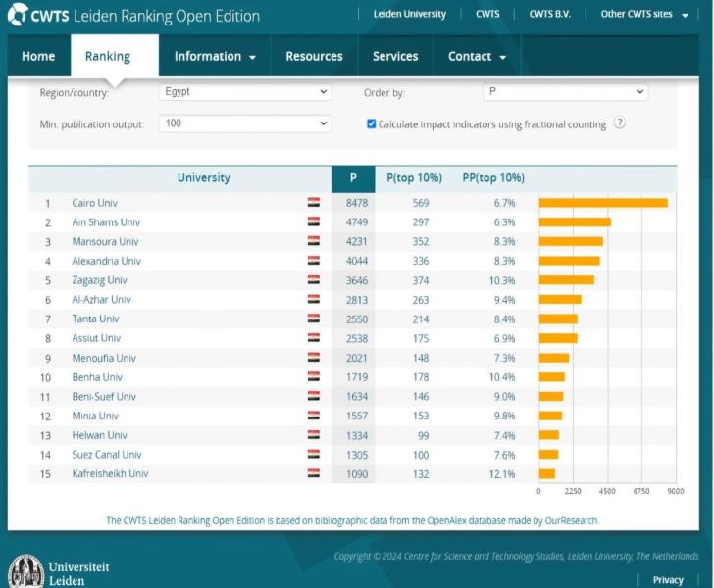Expand the Information menu
The width and height of the screenshot is (714, 588).
[215, 56]
